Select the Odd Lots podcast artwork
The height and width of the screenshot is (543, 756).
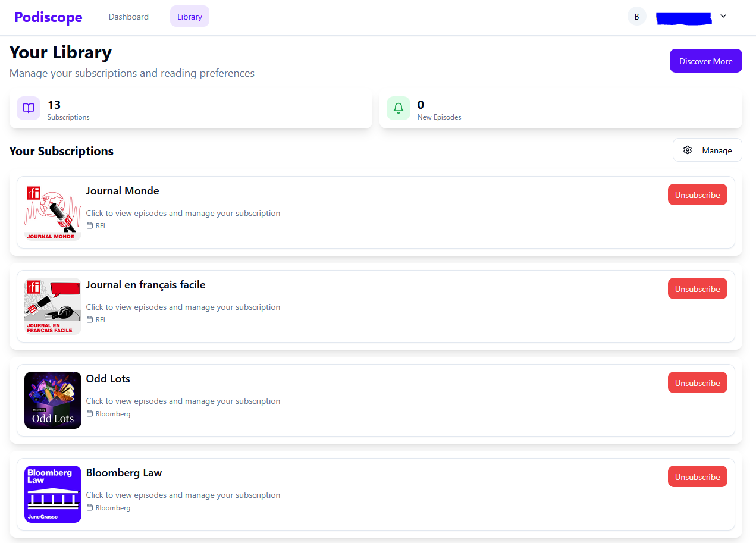53,400
